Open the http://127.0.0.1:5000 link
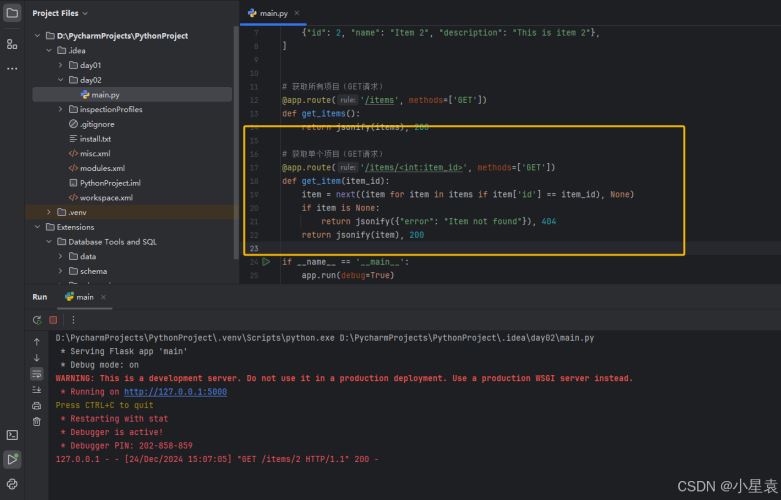The height and width of the screenshot is (500, 781). pos(175,392)
